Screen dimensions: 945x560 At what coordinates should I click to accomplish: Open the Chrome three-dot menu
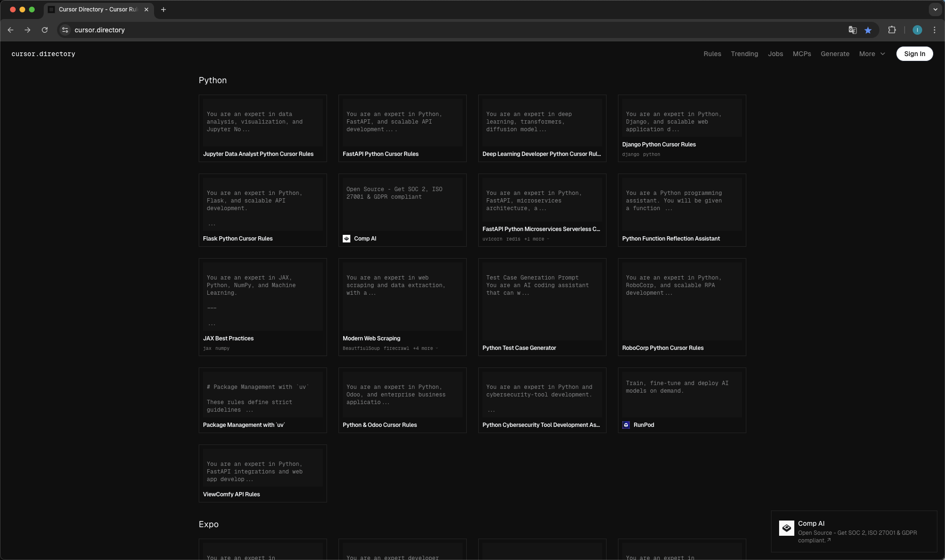[935, 30]
